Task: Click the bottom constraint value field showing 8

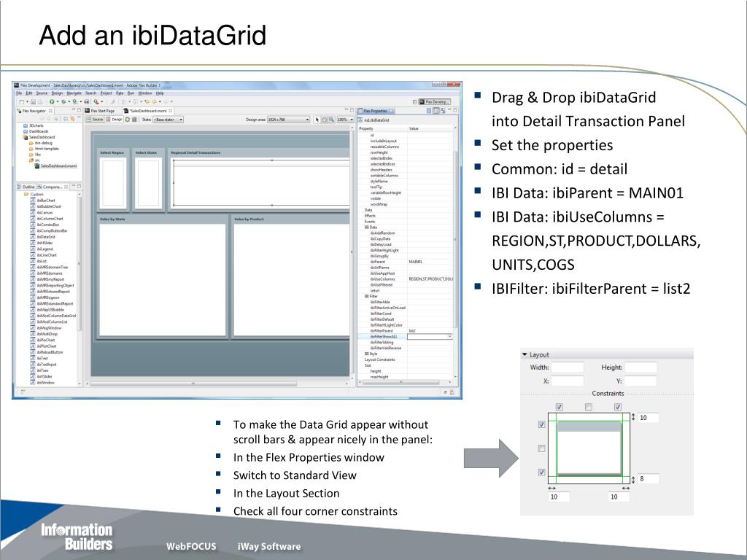Action: pyautogui.click(x=649, y=478)
